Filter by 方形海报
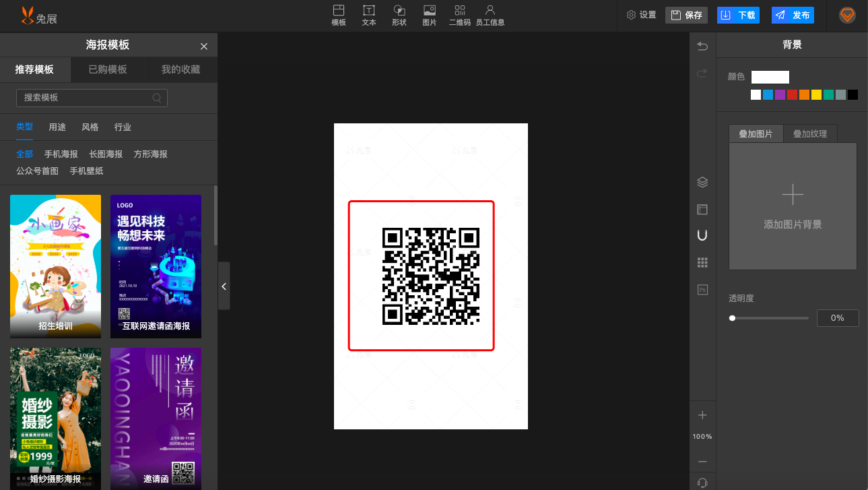The width and height of the screenshot is (868, 490). click(151, 154)
